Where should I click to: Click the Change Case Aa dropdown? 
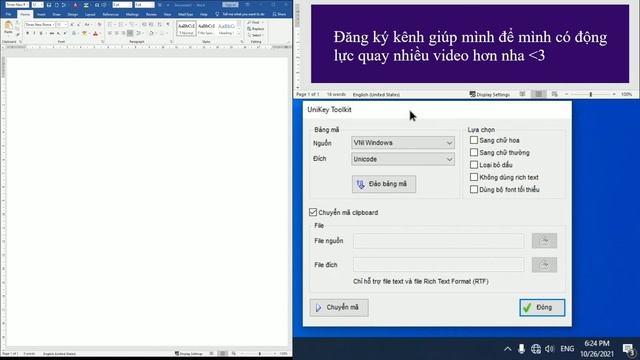[88, 24]
